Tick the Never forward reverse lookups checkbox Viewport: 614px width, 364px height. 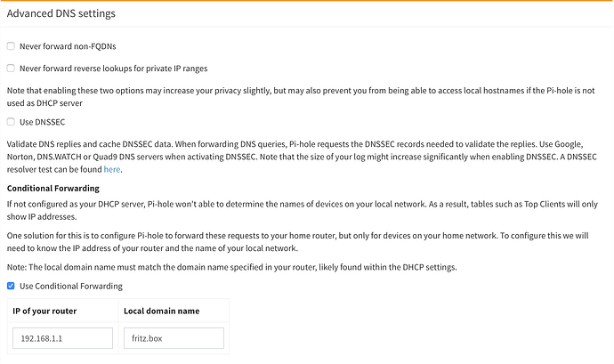click(11, 68)
